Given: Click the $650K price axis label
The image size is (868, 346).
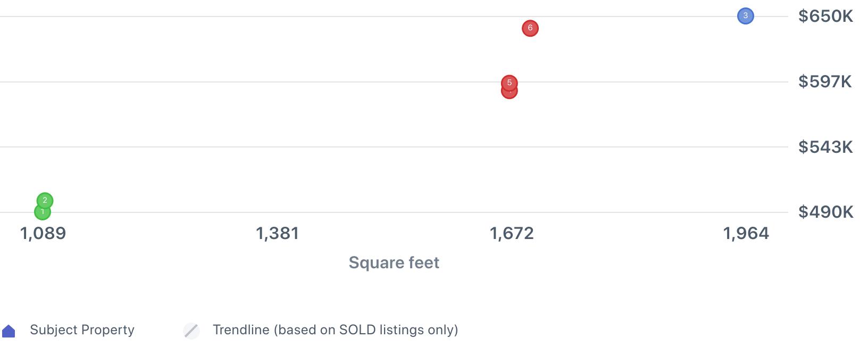Looking at the screenshot, I should click(x=825, y=16).
